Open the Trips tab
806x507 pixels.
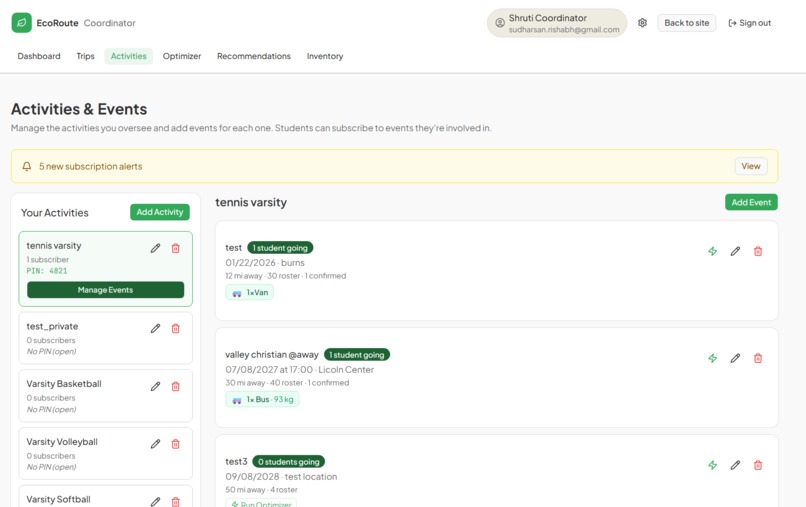click(85, 56)
